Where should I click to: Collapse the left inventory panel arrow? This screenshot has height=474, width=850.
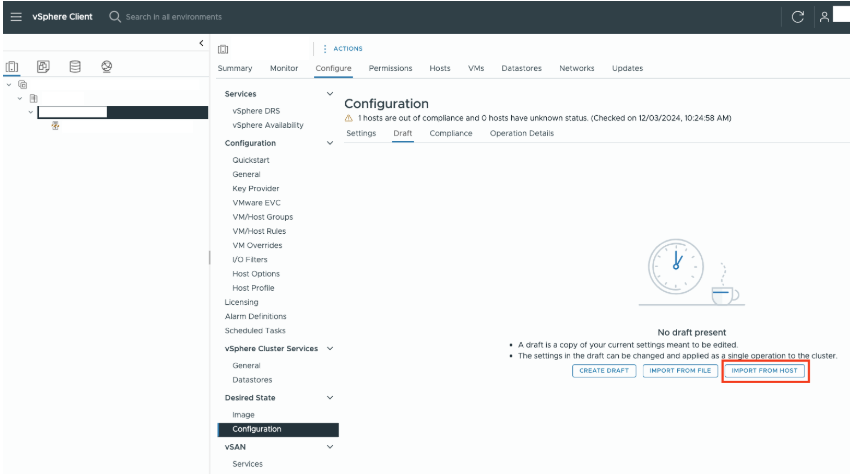tap(201, 43)
